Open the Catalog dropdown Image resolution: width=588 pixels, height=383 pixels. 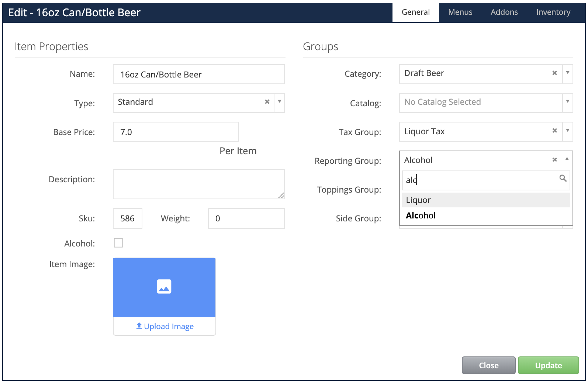click(x=486, y=103)
